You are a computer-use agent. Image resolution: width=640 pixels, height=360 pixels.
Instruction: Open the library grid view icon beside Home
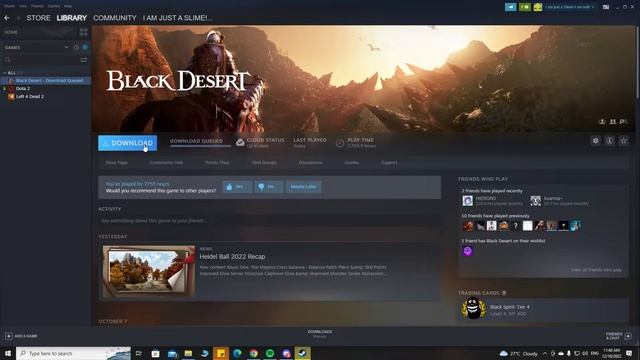(x=84, y=32)
